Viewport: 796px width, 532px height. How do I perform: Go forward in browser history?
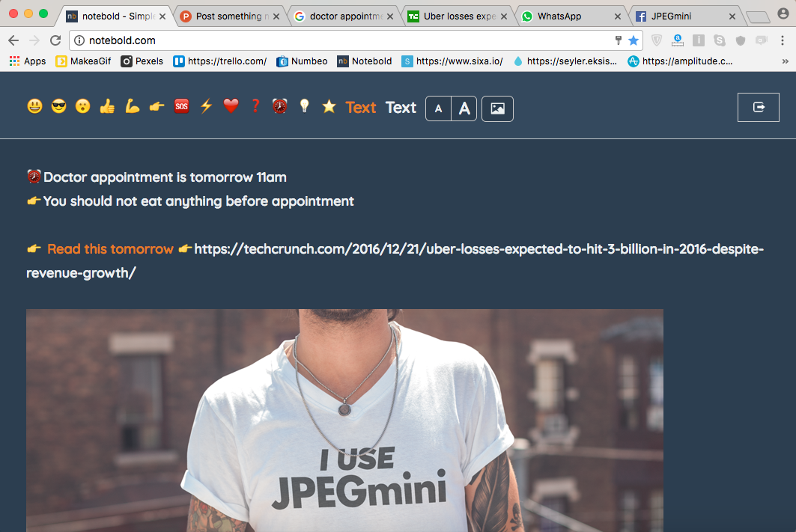tap(34, 40)
